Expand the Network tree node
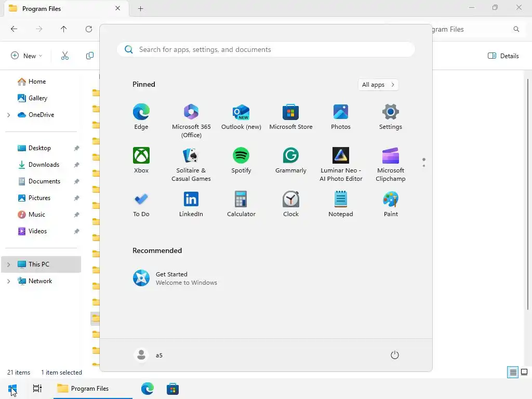 pos(8,281)
